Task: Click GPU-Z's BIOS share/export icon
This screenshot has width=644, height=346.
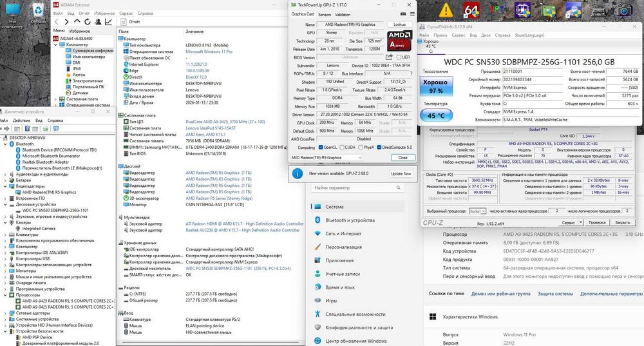Action: (x=389, y=57)
